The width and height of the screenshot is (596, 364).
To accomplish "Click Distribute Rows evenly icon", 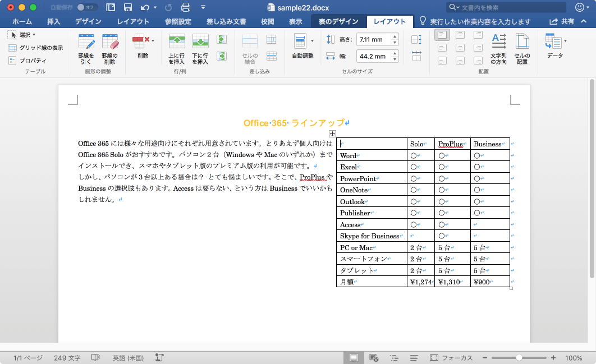I will (x=416, y=39).
